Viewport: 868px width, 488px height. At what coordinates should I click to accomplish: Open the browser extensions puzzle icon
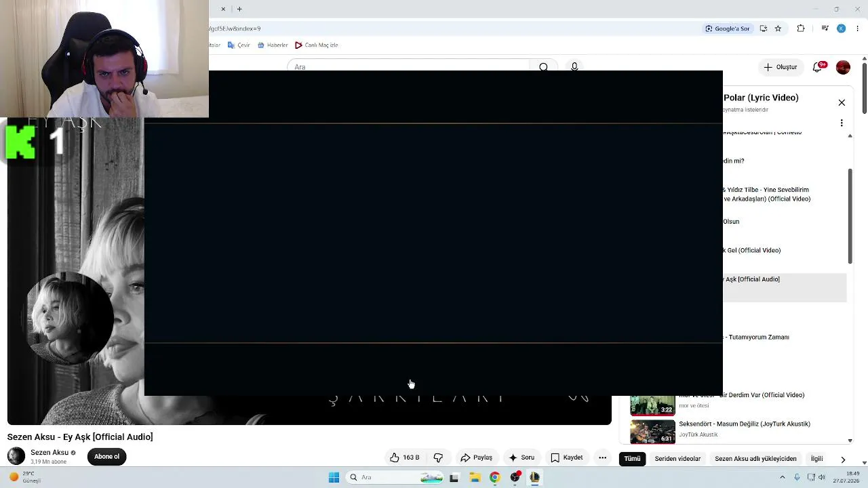tap(801, 28)
